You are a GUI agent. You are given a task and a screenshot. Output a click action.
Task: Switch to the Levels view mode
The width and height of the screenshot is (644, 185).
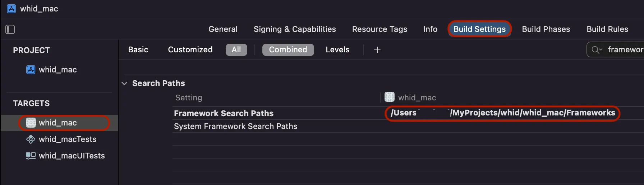click(x=337, y=50)
